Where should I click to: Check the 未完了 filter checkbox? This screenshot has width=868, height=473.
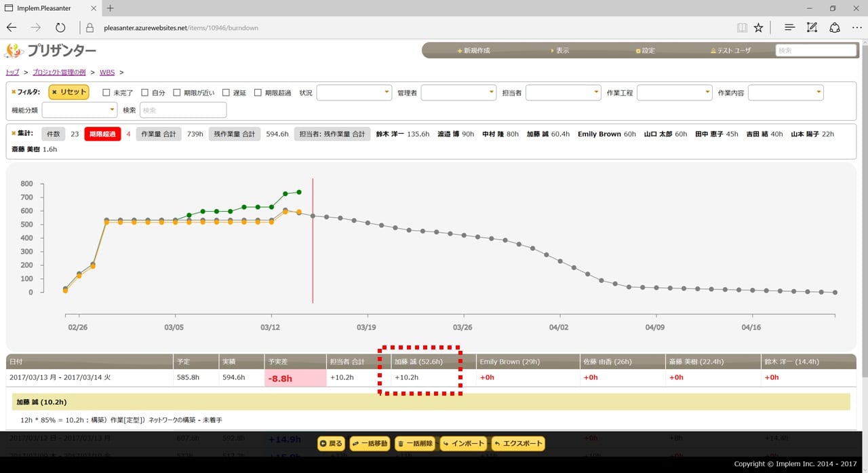106,92
